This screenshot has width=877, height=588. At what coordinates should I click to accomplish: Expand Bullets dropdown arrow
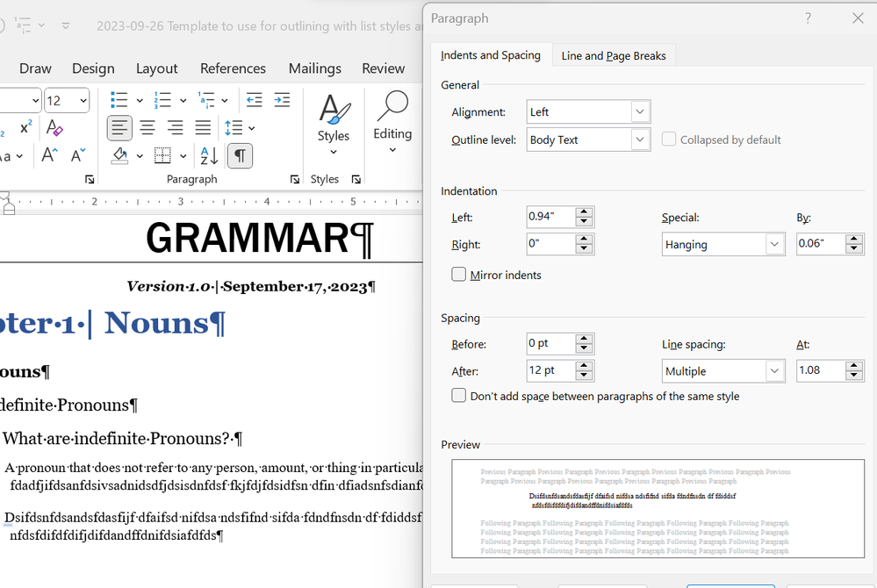pyautogui.click(x=140, y=101)
